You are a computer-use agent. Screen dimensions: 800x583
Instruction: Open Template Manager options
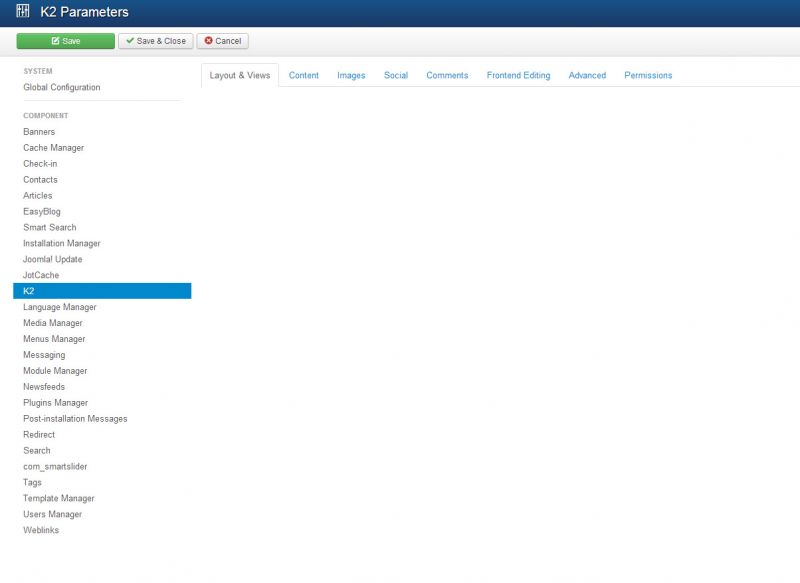[x=59, y=498]
